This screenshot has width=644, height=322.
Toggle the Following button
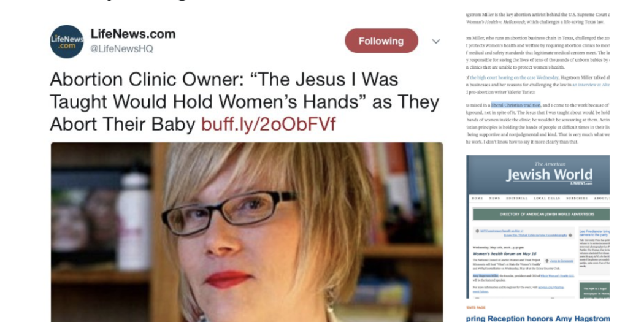click(x=381, y=40)
